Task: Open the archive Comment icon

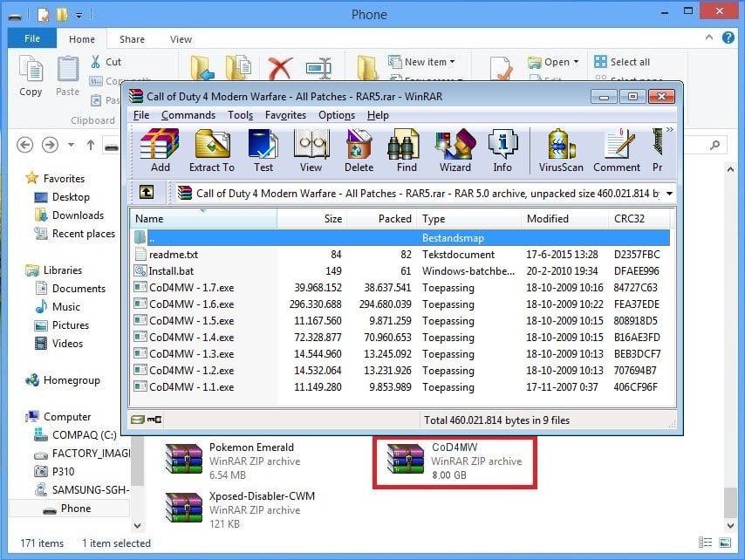Action: (x=616, y=148)
